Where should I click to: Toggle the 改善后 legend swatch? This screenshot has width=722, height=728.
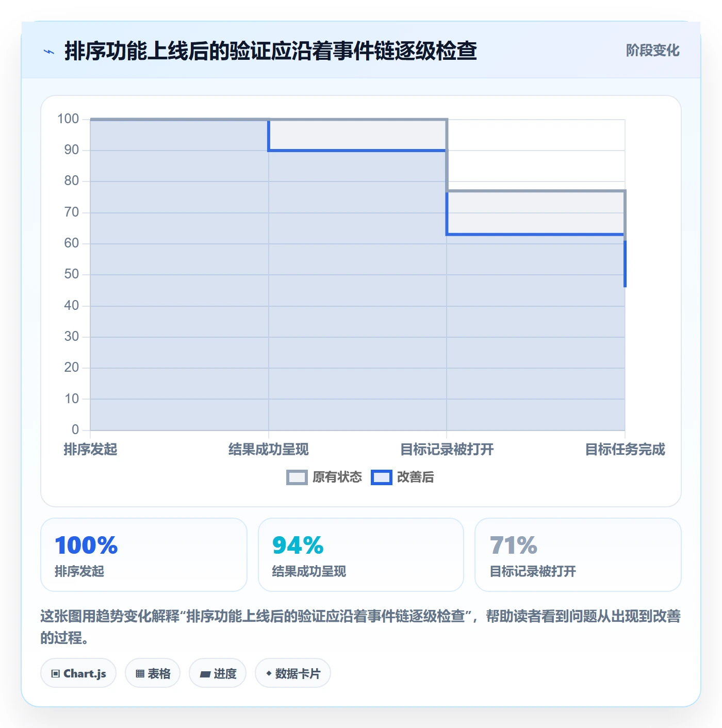pos(382,477)
